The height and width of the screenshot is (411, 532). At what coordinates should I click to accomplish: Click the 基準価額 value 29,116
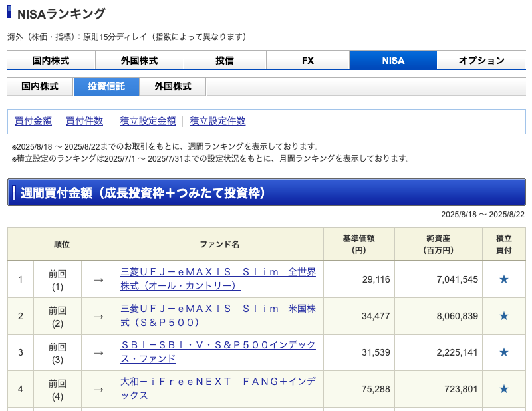[x=376, y=279]
